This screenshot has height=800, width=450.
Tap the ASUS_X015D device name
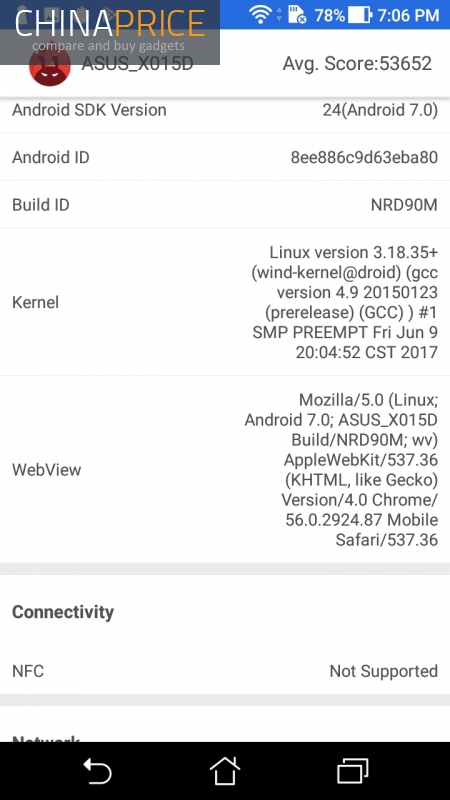pyautogui.click(x=137, y=64)
